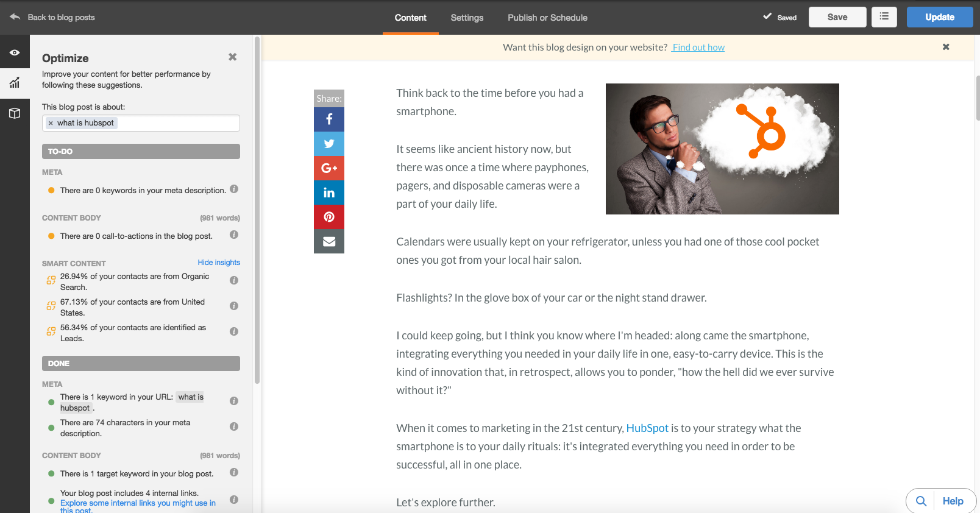Click 'There are 0 keywords in your meta description'
The width and height of the screenshot is (980, 513).
click(x=143, y=191)
